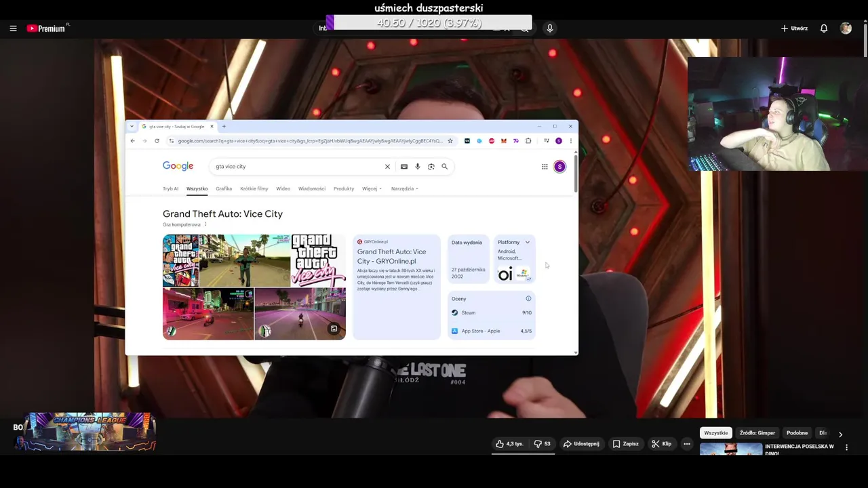
Task: Expand the Więcej dropdown
Action: (372, 188)
